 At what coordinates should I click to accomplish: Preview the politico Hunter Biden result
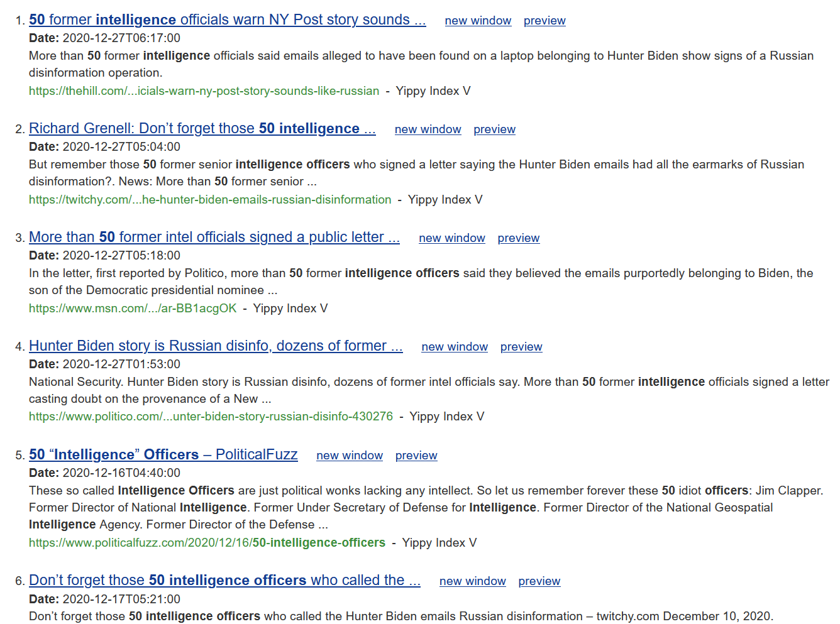[521, 347]
